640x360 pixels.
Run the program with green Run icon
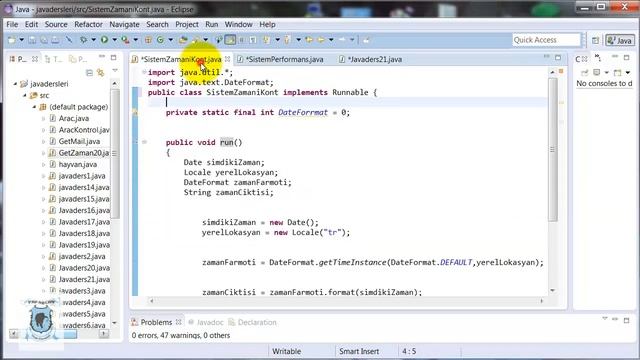pos(104,40)
